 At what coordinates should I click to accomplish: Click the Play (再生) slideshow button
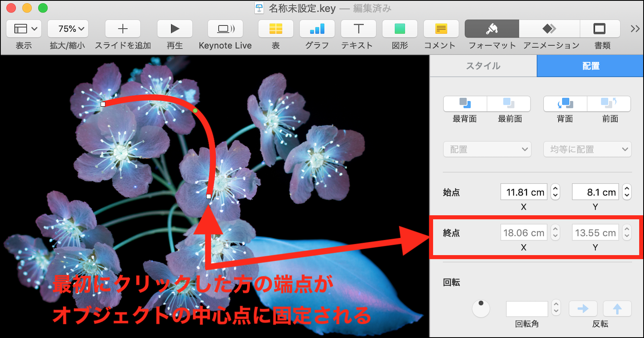(x=175, y=29)
